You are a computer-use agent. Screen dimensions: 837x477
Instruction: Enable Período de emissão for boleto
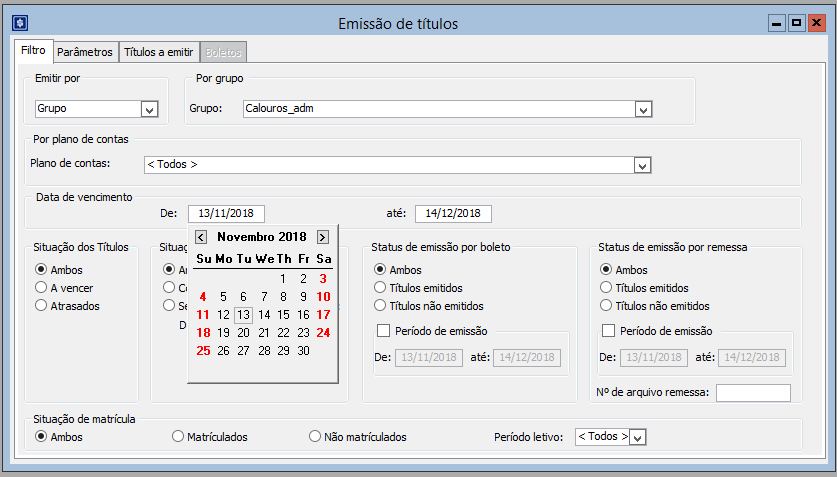click(383, 331)
